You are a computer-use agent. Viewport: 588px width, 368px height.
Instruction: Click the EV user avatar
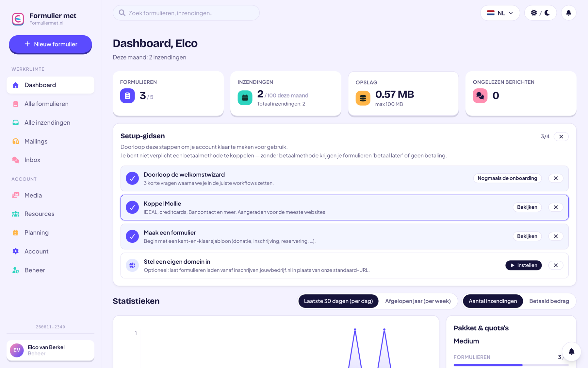[17, 350]
